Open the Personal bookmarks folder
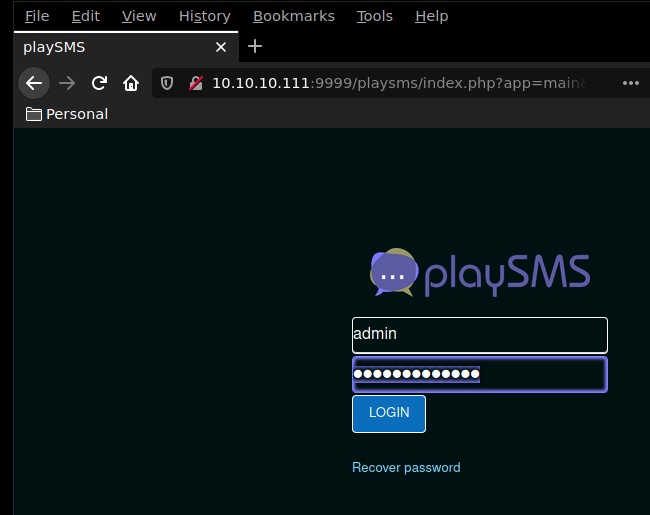The image size is (650, 515). (67, 114)
